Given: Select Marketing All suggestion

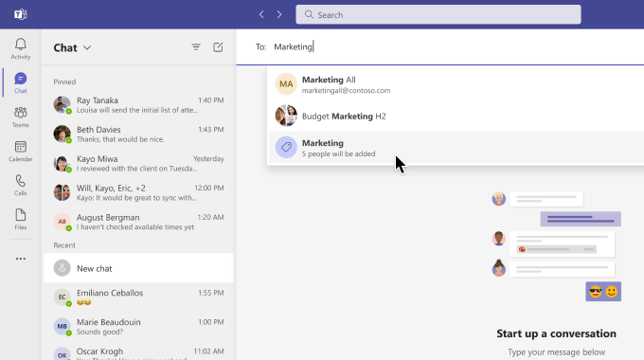Looking at the screenshot, I should [x=456, y=84].
